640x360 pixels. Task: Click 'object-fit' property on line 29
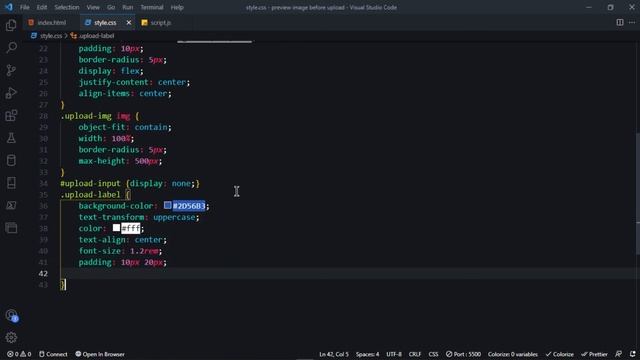102,127
